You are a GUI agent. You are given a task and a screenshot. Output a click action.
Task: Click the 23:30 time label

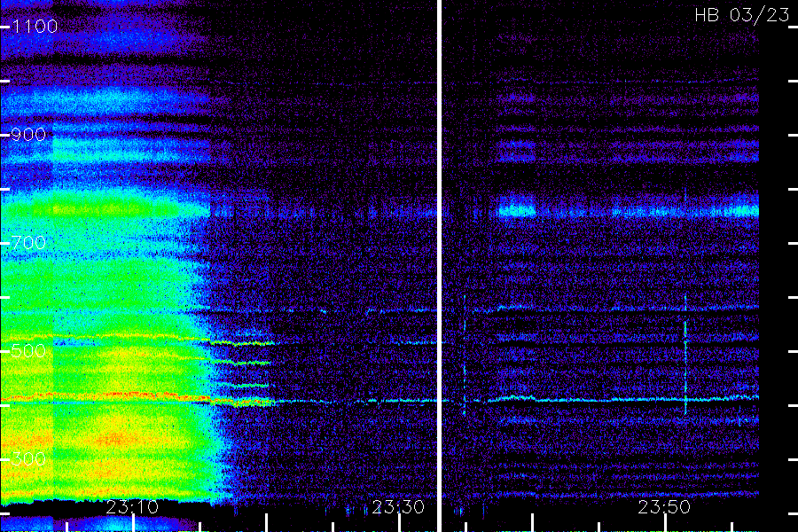[398, 507]
